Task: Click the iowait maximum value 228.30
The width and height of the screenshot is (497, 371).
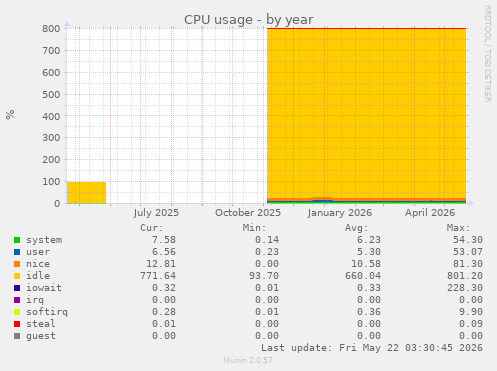Action: click(465, 288)
